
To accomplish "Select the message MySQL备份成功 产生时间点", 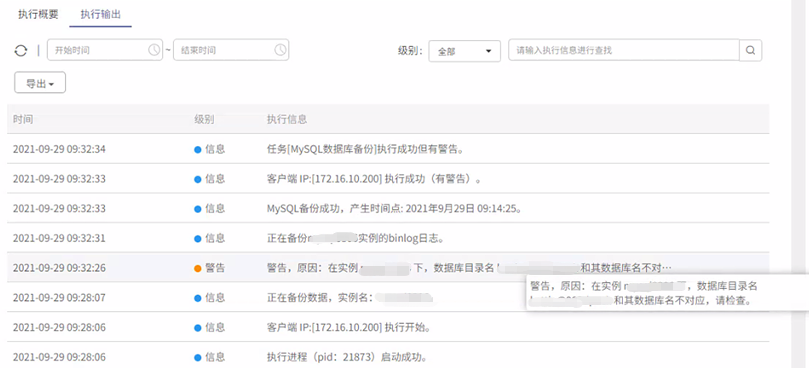I will 396,209.
